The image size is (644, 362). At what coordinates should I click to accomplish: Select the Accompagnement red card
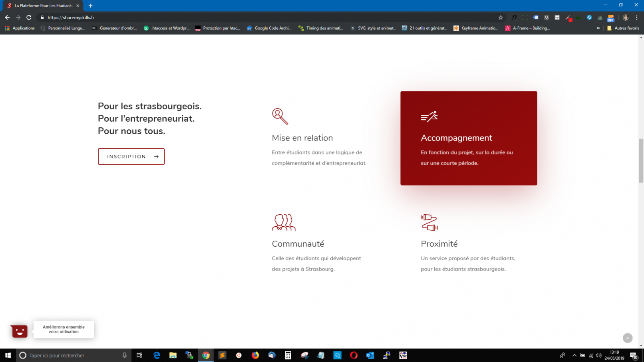468,138
